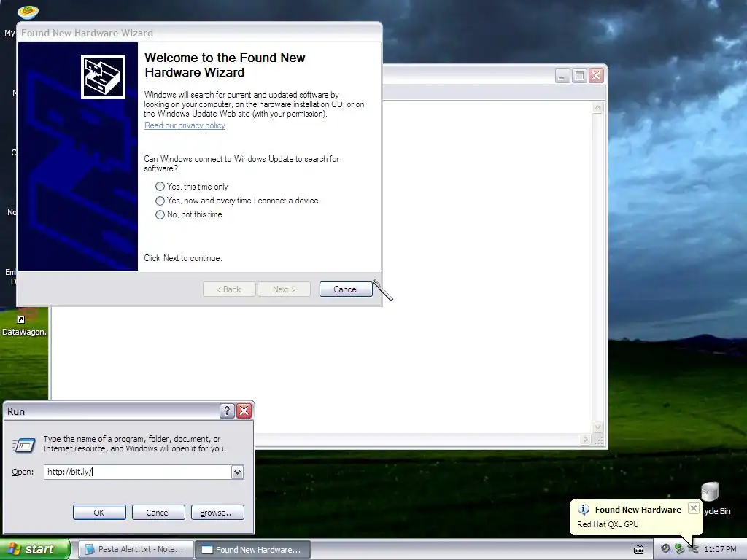Cancel the Run dialog
The height and width of the screenshot is (560, 747).
[x=158, y=513]
